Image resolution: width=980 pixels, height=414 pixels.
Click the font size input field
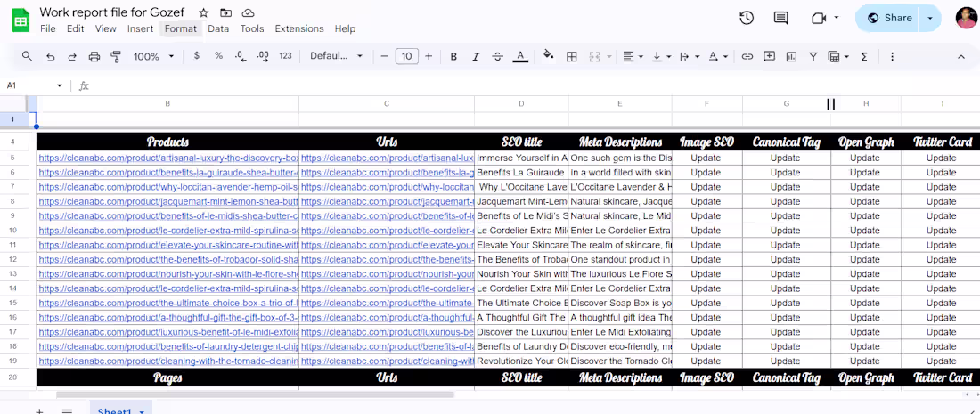[407, 56]
